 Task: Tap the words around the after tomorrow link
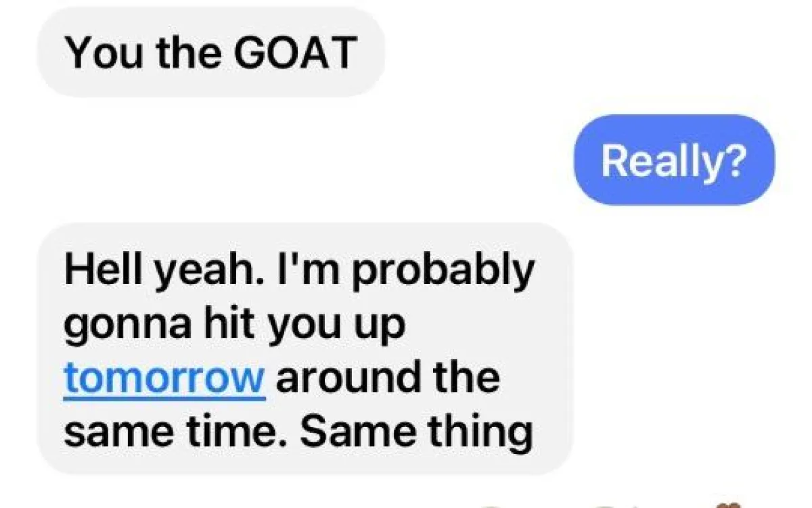point(388,377)
